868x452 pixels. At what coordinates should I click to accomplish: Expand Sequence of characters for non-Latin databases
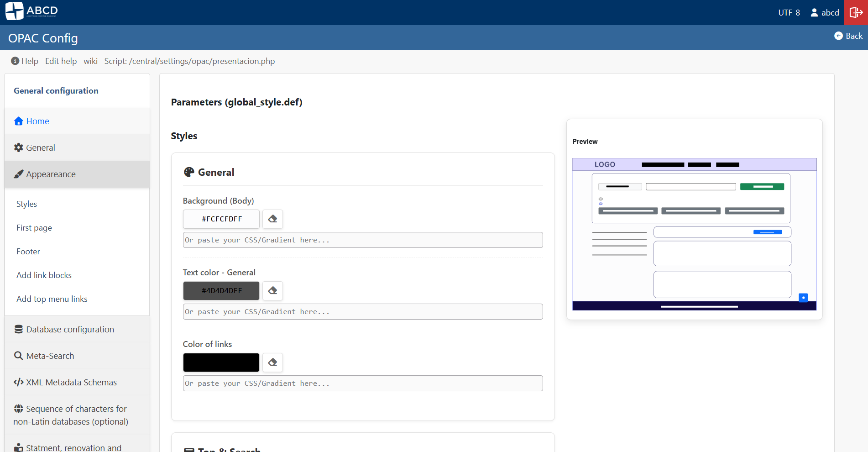tap(77, 415)
